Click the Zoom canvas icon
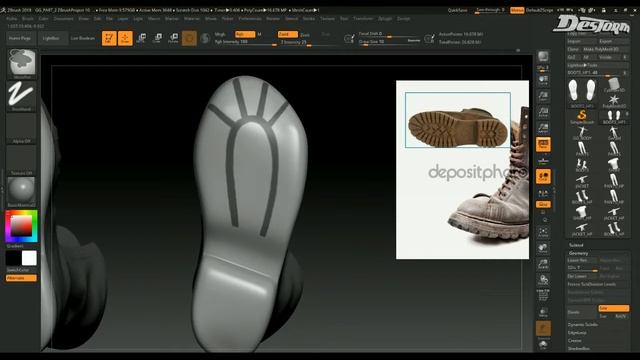 [x=543, y=97]
